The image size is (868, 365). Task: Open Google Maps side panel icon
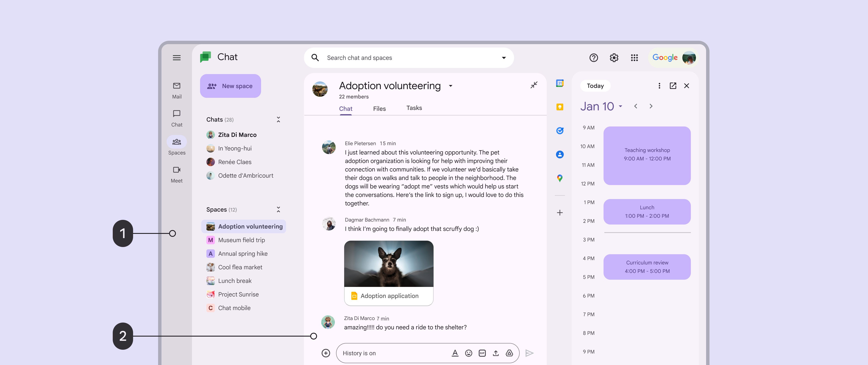tap(560, 178)
